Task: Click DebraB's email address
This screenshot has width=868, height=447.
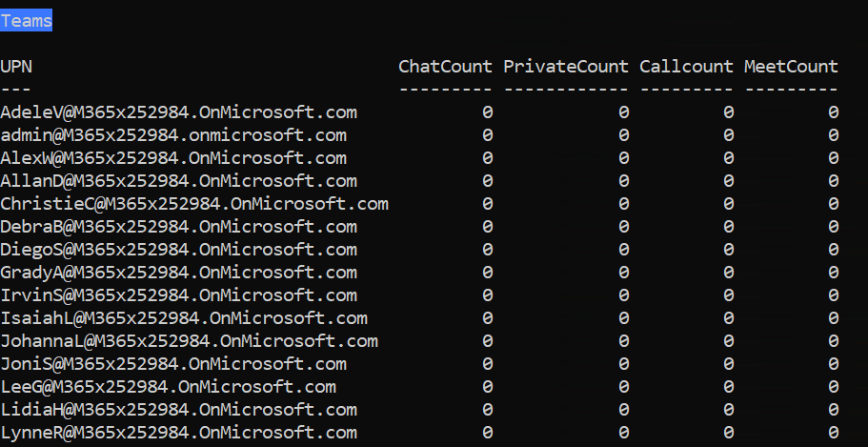Action: pyautogui.click(x=178, y=227)
